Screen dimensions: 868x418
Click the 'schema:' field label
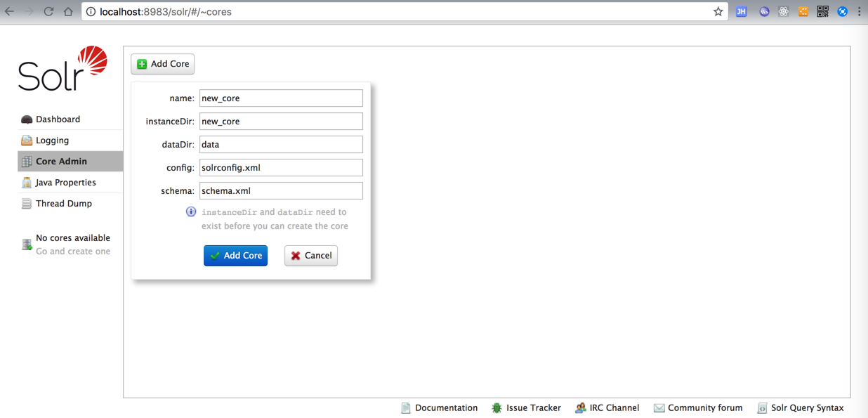178,191
